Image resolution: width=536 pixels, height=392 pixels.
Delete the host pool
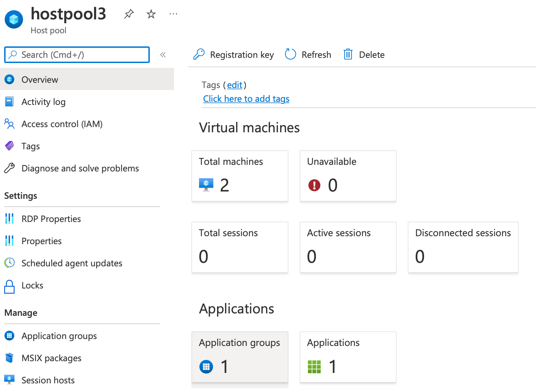(x=364, y=55)
